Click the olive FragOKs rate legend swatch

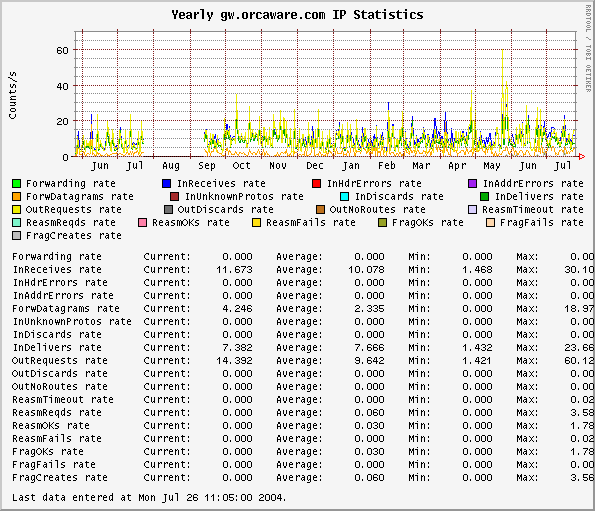coord(382,222)
